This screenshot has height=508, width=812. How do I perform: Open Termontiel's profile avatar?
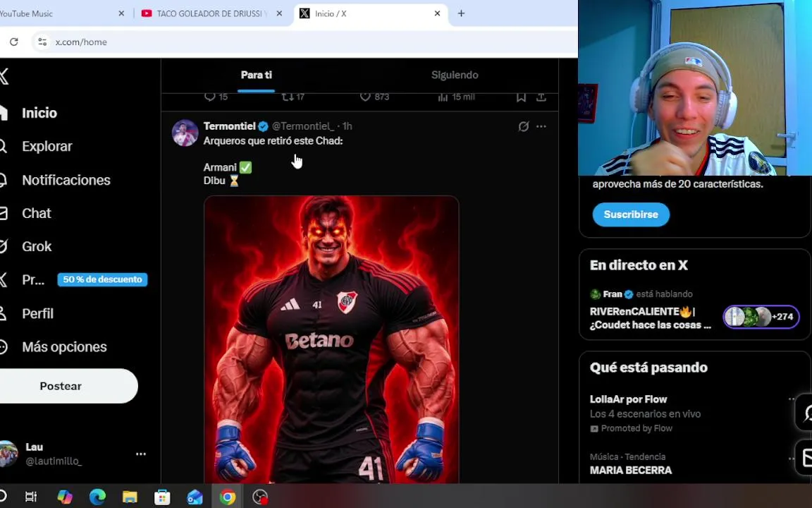(x=185, y=133)
